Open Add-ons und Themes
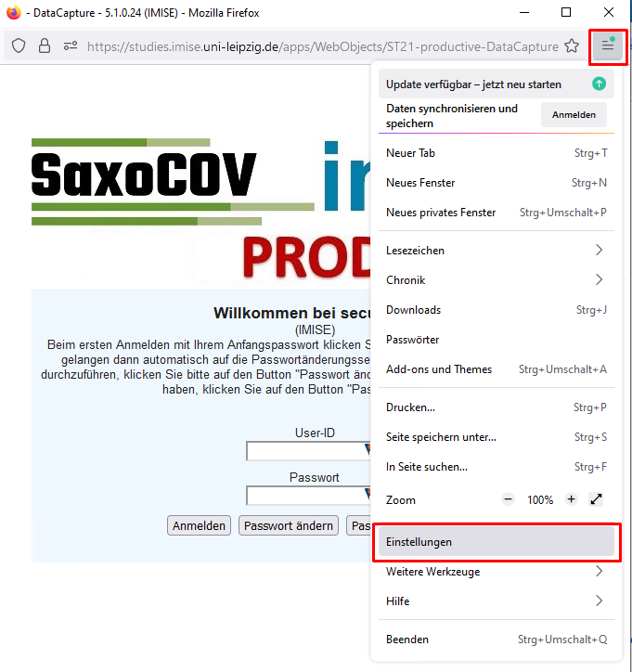632x672 pixels. (x=497, y=369)
